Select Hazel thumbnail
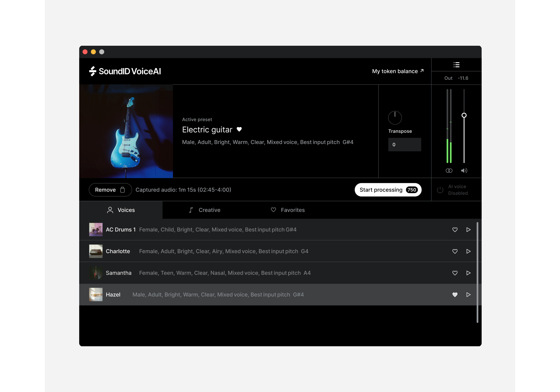 click(x=96, y=295)
